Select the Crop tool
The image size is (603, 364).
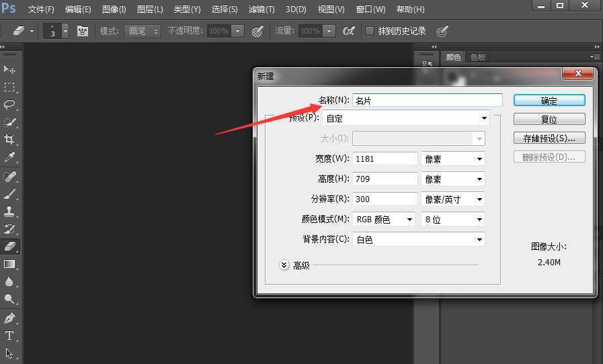click(x=9, y=140)
